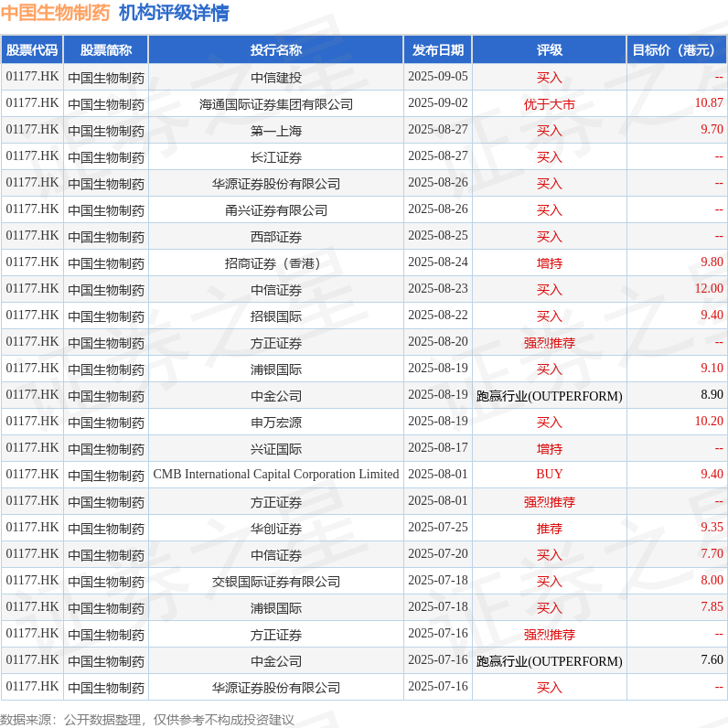
Task: Select the 长江证券 cell
Action: tap(276, 156)
